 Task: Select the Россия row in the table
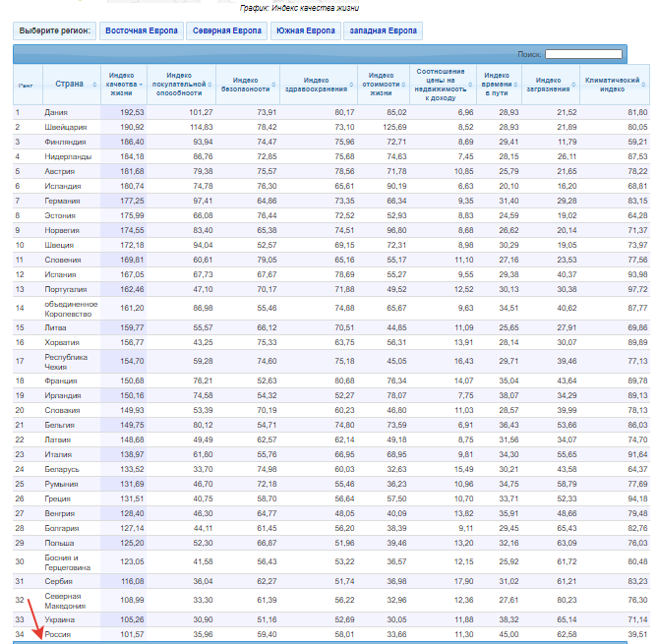click(x=61, y=636)
